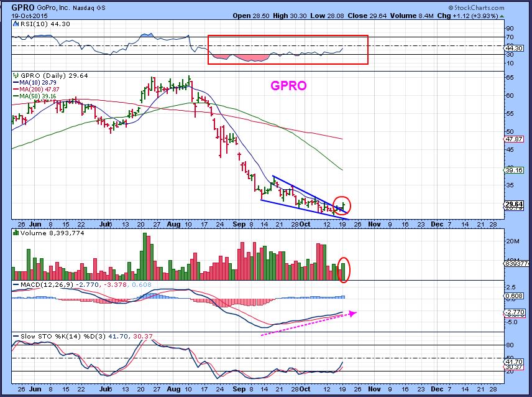Select the MA(50) 39.16 legend entry

[35, 96]
